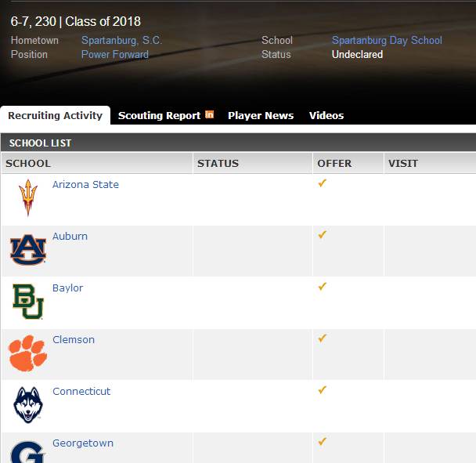Click the Baylor BU logo
Viewport: 476px width, 463px height.
[x=28, y=302]
